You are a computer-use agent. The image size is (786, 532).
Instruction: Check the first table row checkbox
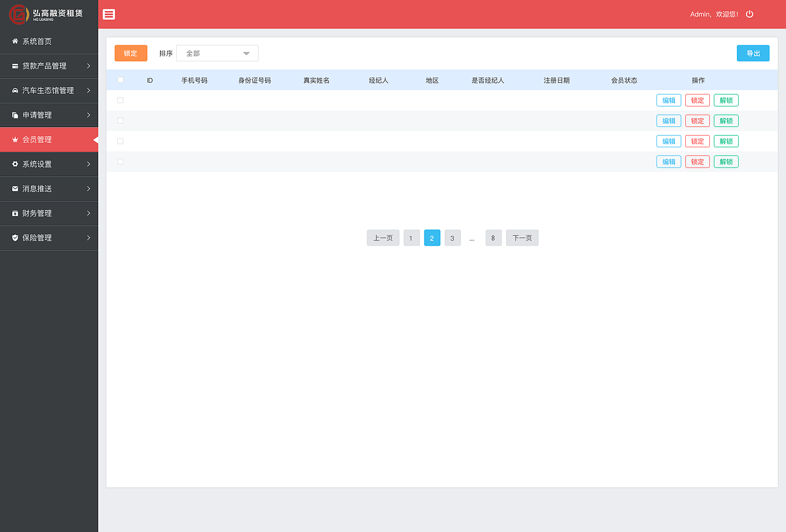pyautogui.click(x=120, y=100)
